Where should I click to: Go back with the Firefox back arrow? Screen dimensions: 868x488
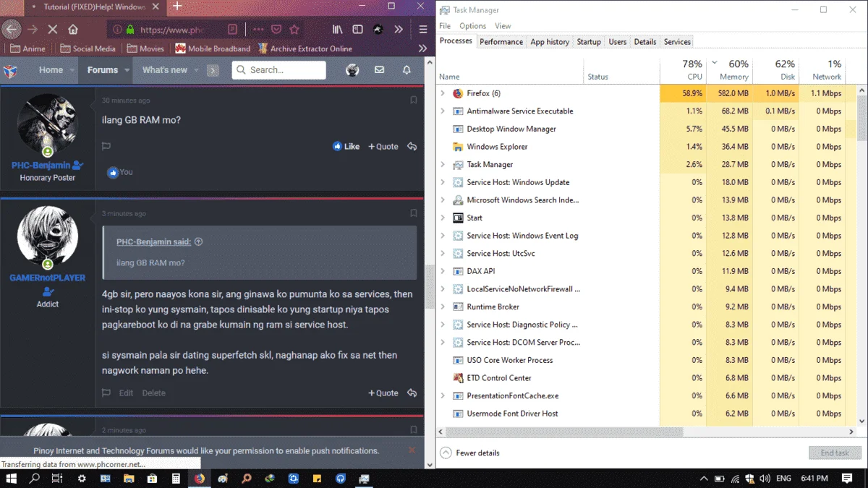point(11,30)
